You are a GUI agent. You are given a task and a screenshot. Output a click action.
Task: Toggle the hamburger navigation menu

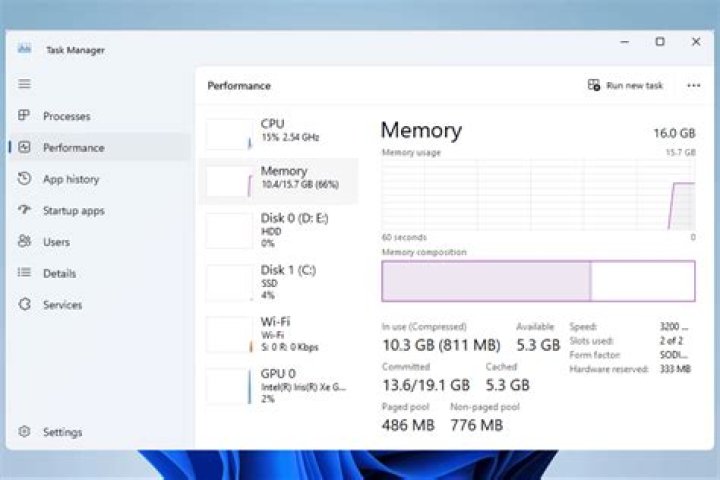click(24, 84)
